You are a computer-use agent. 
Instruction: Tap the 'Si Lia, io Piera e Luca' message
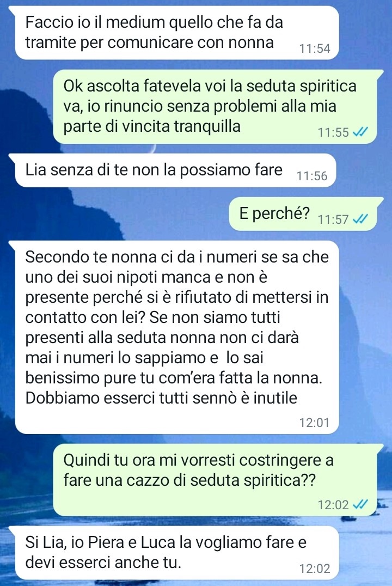coord(177,553)
